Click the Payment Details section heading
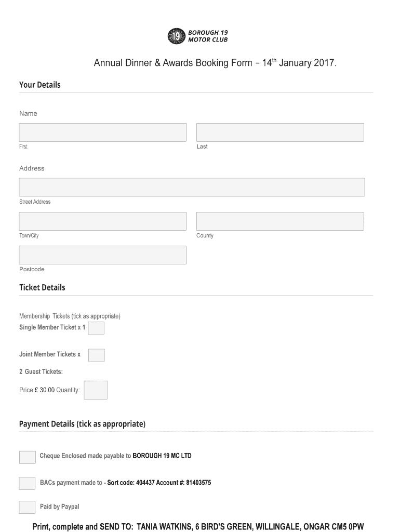The width and height of the screenshot is (400, 532). point(82,424)
